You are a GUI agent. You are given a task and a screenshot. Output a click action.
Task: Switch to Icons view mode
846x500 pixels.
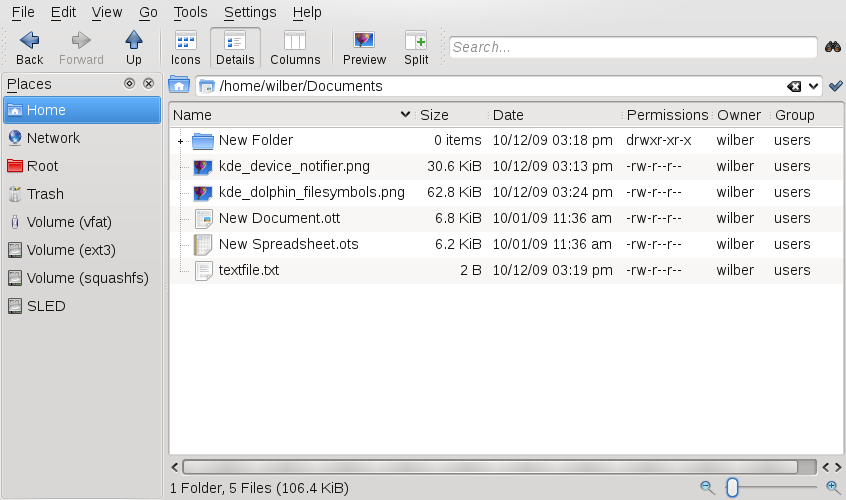186,48
